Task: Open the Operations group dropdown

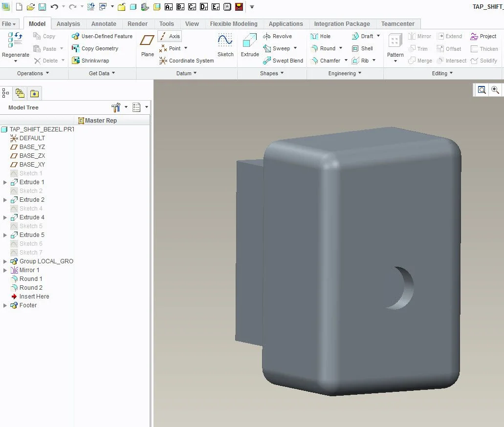Action: (x=33, y=73)
